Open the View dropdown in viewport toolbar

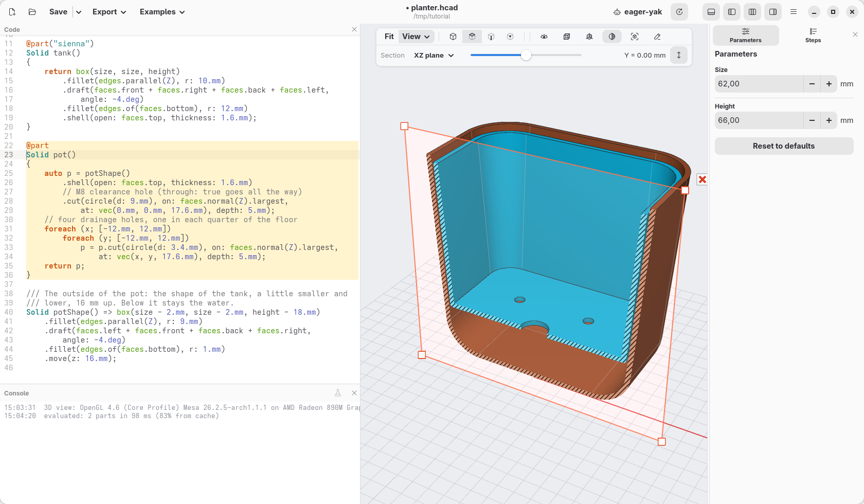pyautogui.click(x=416, y=37)
